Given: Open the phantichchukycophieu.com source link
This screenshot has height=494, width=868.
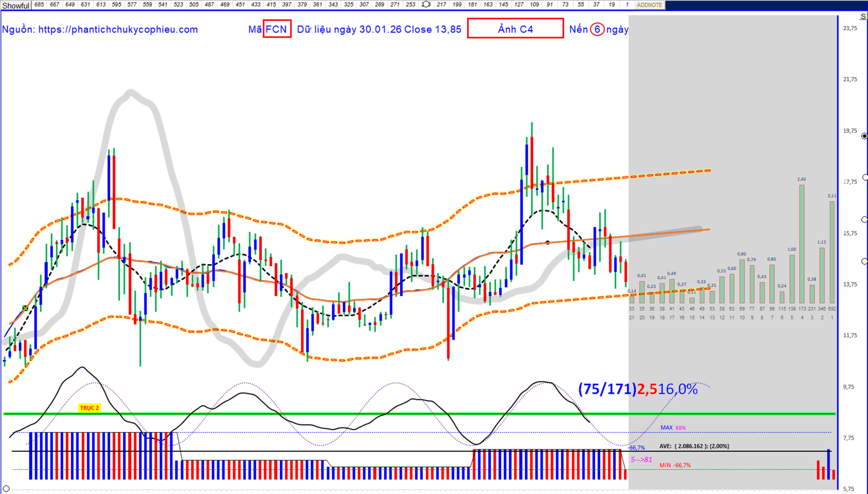Looking at the screenshot, I should point(118,29).
